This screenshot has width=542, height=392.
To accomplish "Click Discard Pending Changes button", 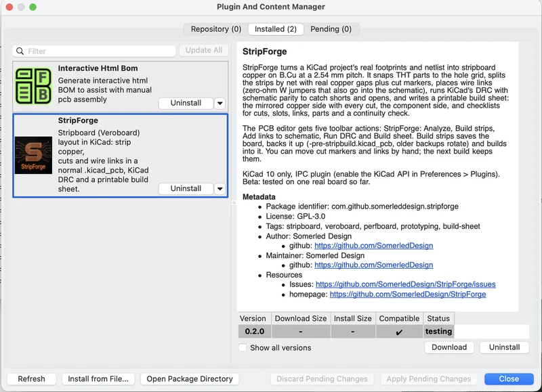I will click(x=322, y=379).
